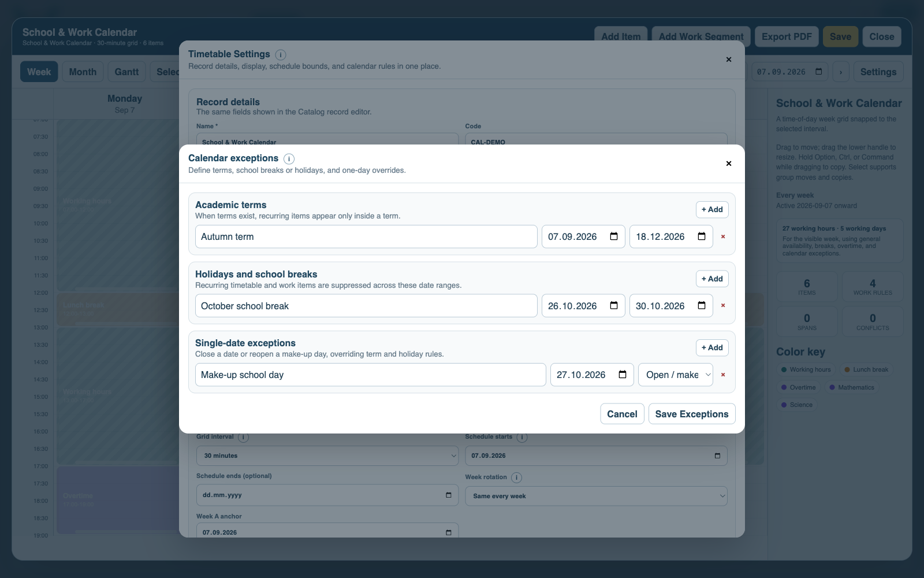Viewport: 924px width, 578px height.
Task: Expand the Week rotation Same every week dropdown
Action: pos(596,496)
